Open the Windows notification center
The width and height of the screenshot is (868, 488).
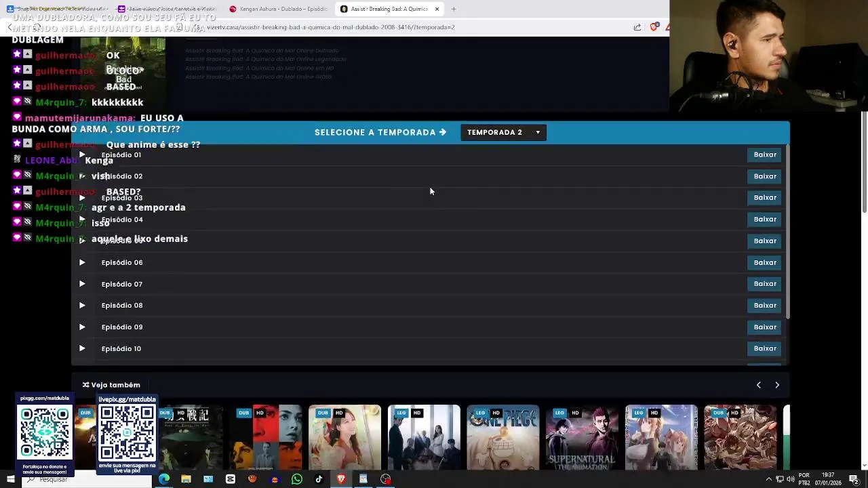tap(854, 479)
